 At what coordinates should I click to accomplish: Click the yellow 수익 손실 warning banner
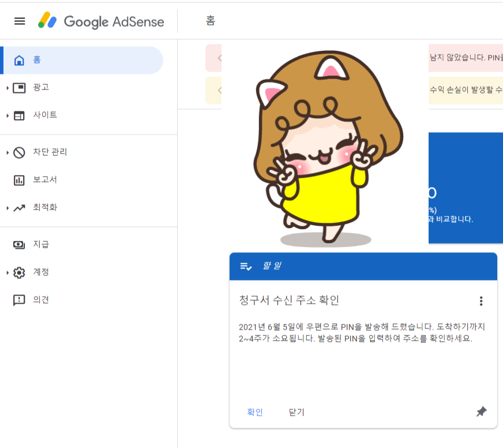tap(466, 90)
